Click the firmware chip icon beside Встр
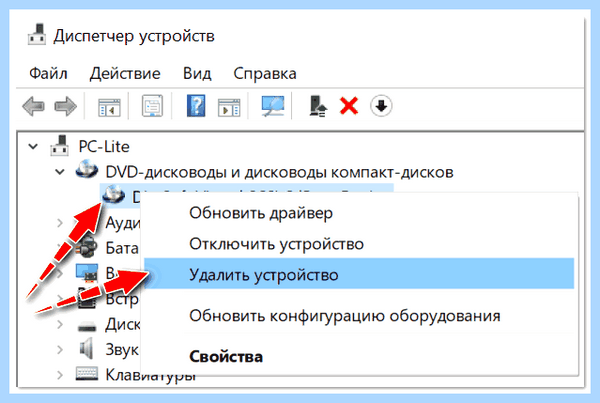The image size is (600, 403). [87, 299]
